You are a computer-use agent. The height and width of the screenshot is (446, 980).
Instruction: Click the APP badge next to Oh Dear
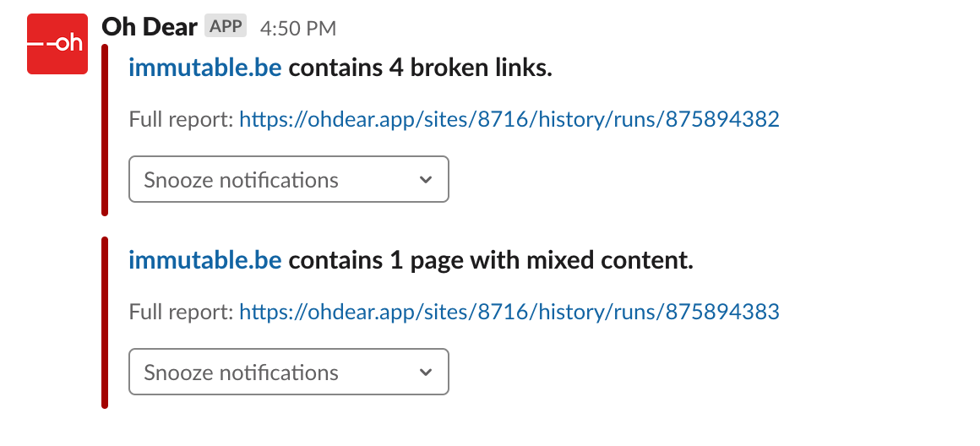pos(226,26)
